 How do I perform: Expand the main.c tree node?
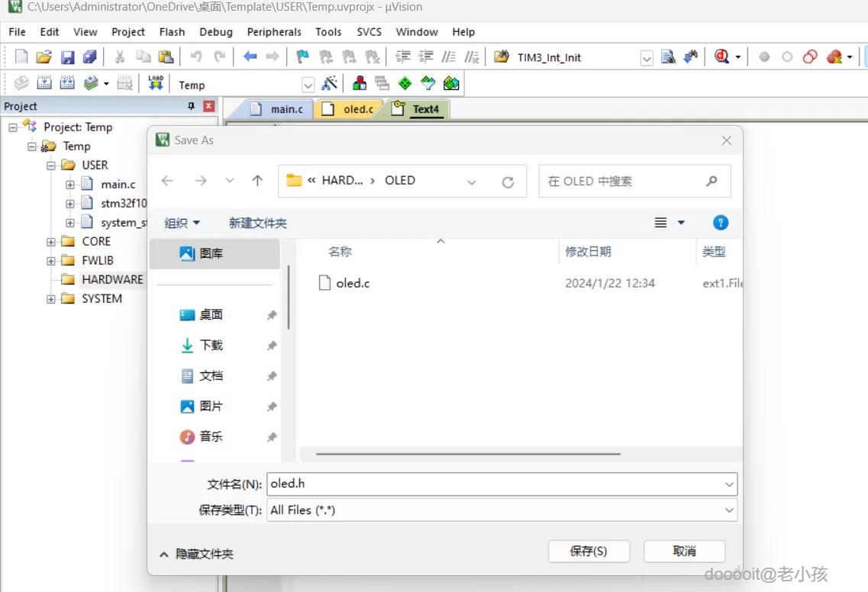(x=69, y=185)
